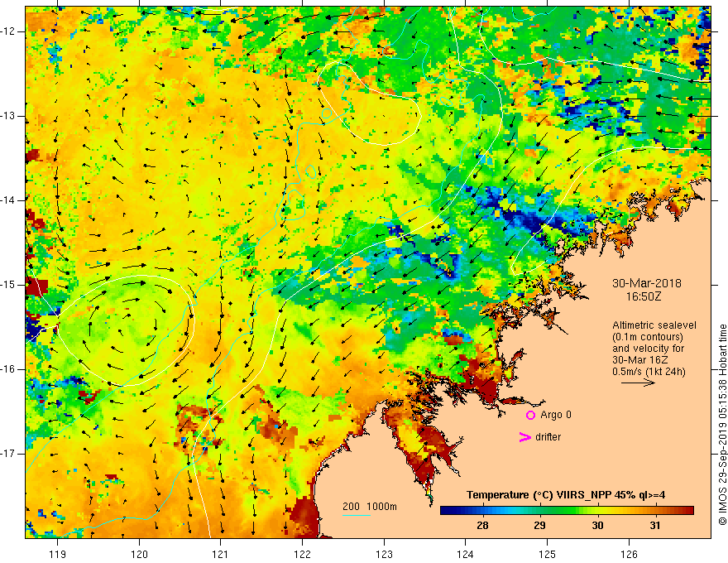Click the color bar tick label 30
This screenshot has height=563, width=728.
pyautogui.click(x=597, y=526)
